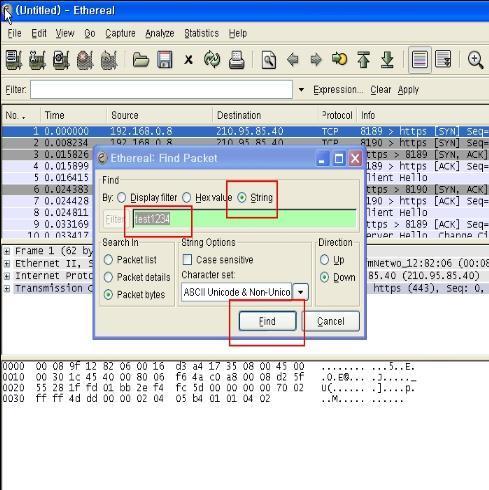Maximize the Find Packet dialog
Viewport: 489px width, 490px height.
click(x=339, y=159)
